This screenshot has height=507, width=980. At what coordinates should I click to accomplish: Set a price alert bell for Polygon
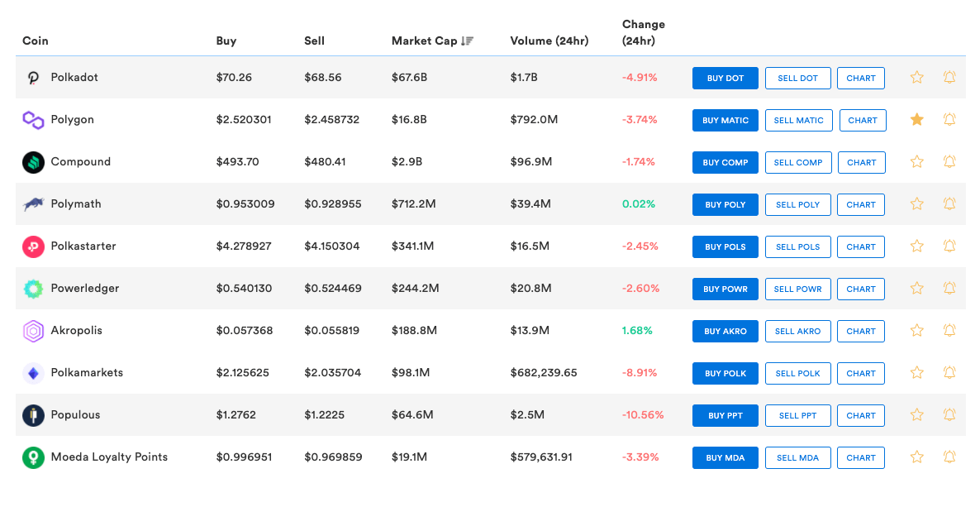tap(949, 119)
